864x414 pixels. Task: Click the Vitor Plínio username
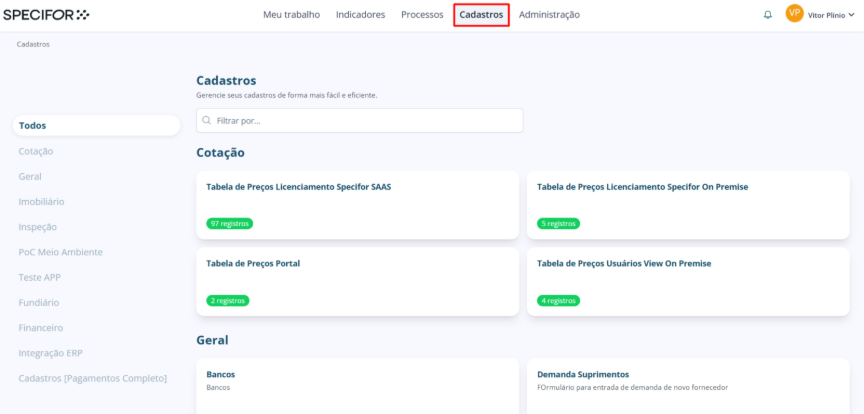(x=827, y=15)
